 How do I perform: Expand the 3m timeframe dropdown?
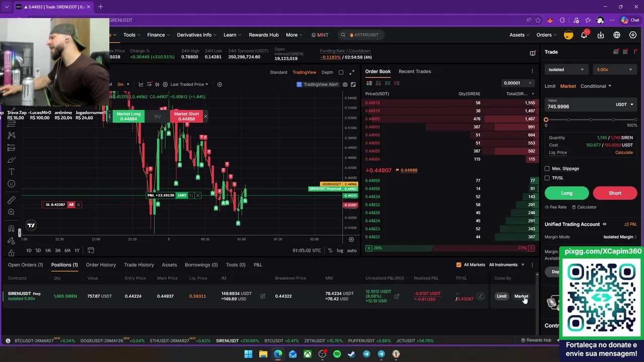pyautogui.click(x=123, y=84)
